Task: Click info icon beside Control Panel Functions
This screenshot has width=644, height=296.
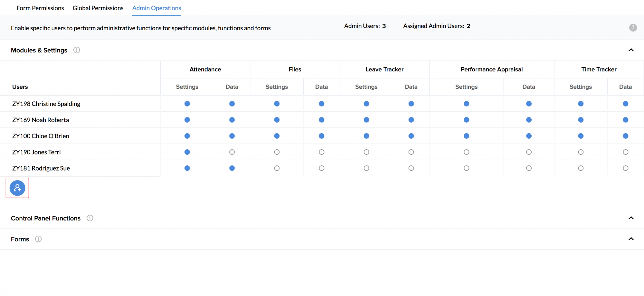Action: 90,218
